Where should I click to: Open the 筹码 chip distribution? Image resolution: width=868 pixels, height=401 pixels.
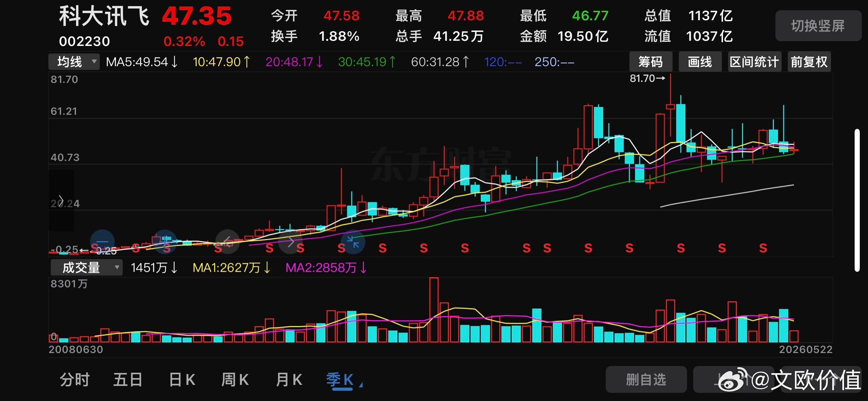651,62
